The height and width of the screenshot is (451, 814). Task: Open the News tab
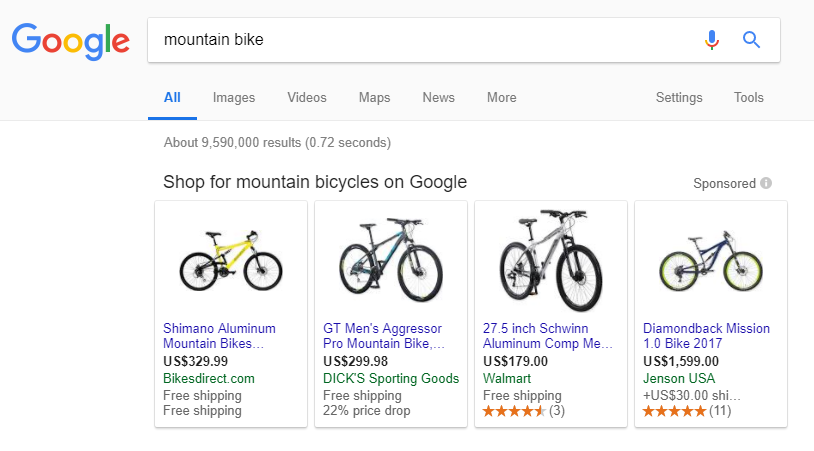tap(438, 98)
